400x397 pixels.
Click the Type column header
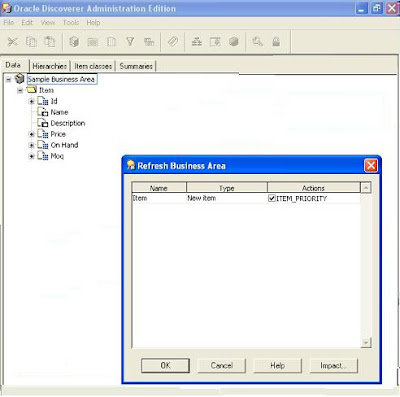[x=227, y=188]
